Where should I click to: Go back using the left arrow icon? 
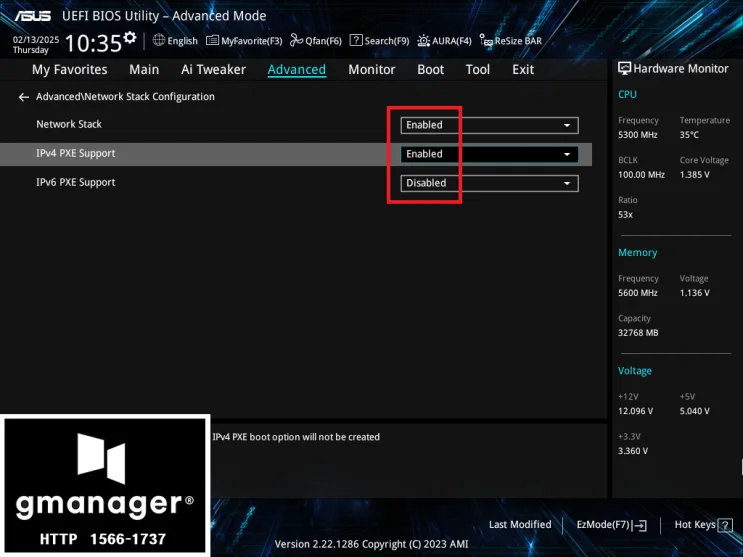click(x=23, y=97)
